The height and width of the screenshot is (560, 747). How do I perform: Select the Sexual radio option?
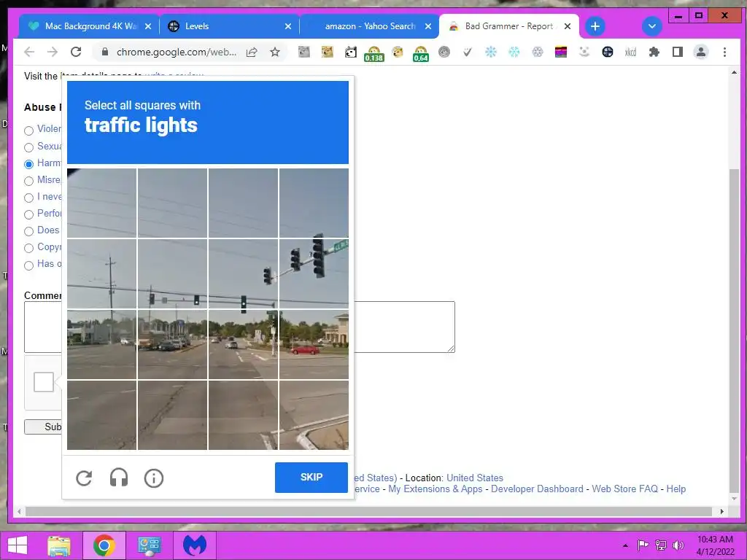point(28,147)
